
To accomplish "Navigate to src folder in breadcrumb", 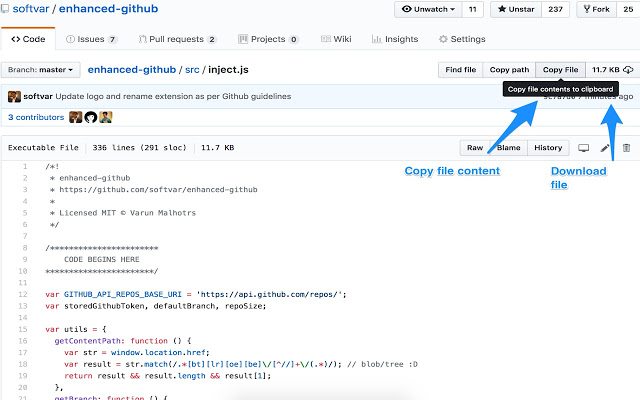I will [x=192, y=70].
